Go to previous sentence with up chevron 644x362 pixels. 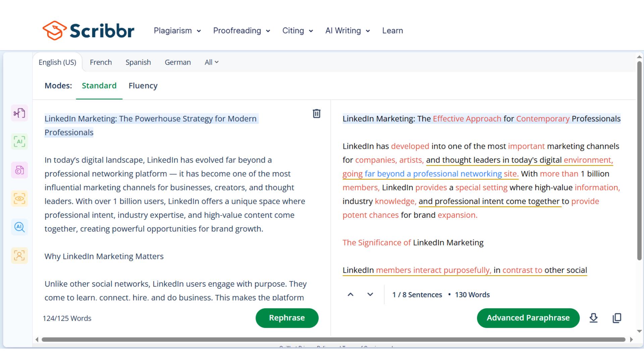pyautogui.click(x=351, y=295)
